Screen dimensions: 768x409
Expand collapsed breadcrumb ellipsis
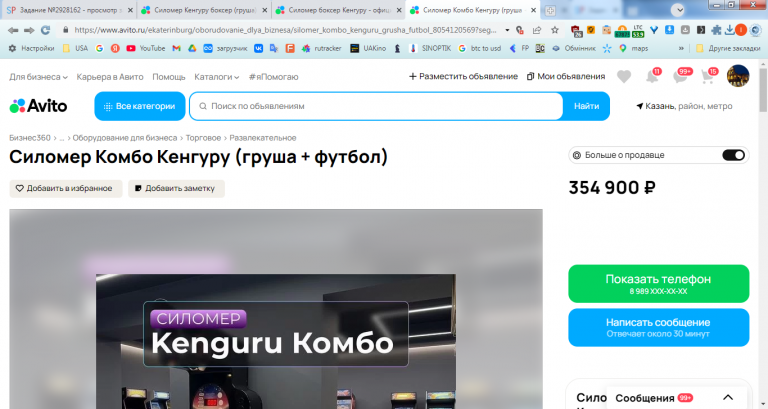click(62, 138)
